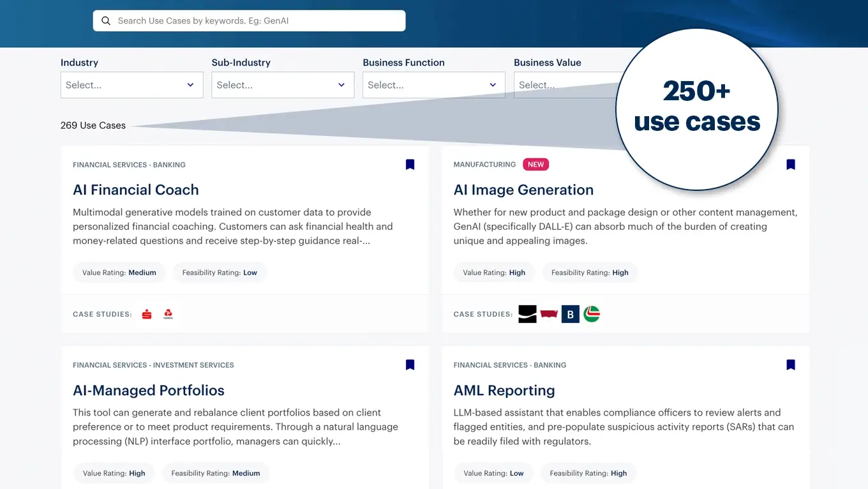Click the dark red case study logo
868x489 pixels.
point(549,314)
